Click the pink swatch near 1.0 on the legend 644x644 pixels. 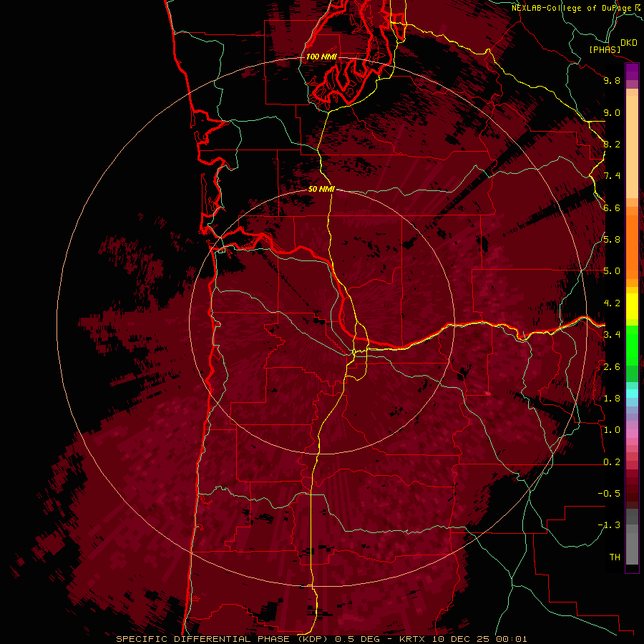[x=632, y=434]
